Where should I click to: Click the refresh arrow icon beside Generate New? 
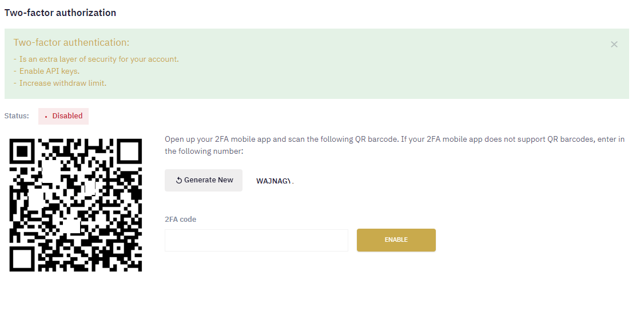coord(178,180)
